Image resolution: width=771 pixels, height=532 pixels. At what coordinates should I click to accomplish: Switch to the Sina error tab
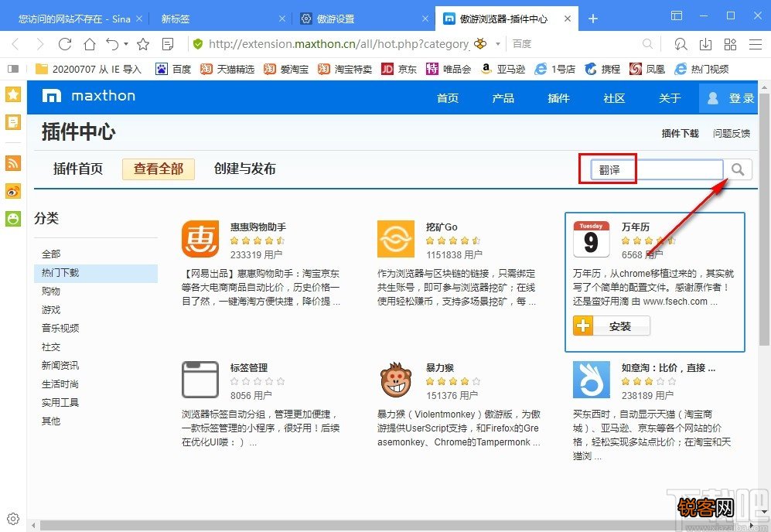[73, 19]
